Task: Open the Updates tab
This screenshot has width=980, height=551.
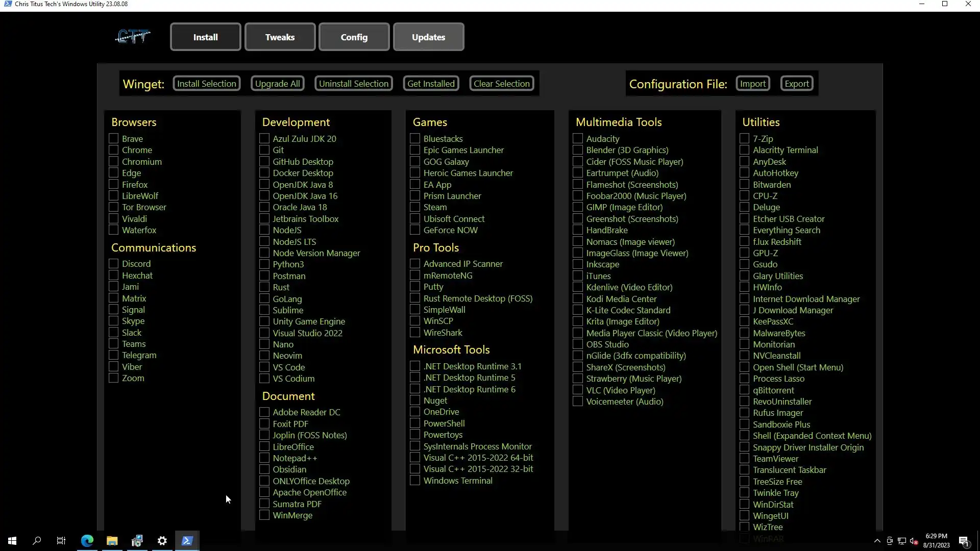Action: (x=428, y=37)
